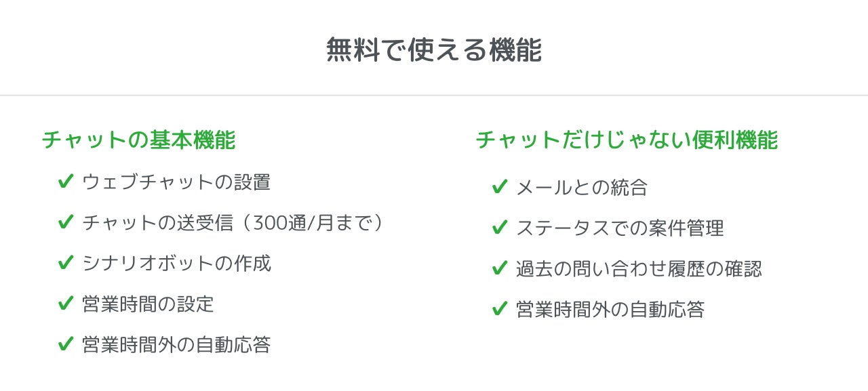Select the checkmark beside シナリオボットの作成
The width and height of the screenshot is (868, 391).
pyautogui.click(x=66, y=263)
